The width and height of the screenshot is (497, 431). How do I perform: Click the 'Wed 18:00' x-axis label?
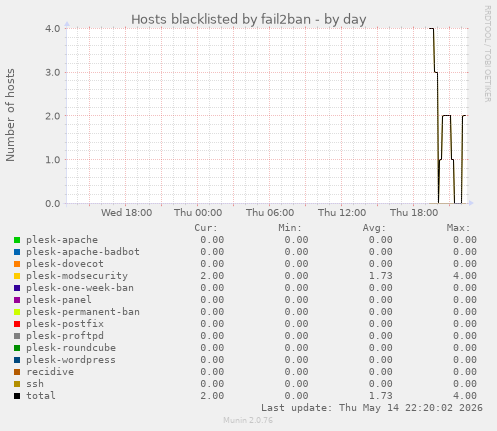pyautogui.click(x=127, y=213)
